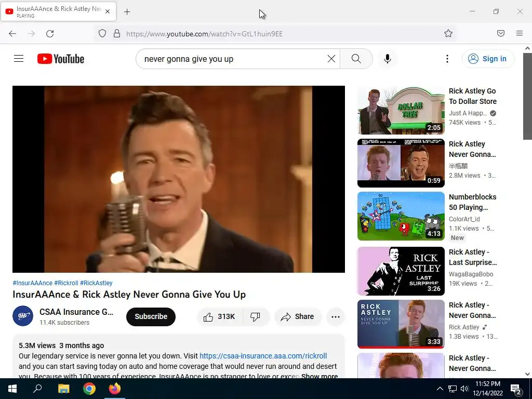The image size is (532, 399).
Task: Pause the playing Rick Astley video
Action: coord(179,179)
